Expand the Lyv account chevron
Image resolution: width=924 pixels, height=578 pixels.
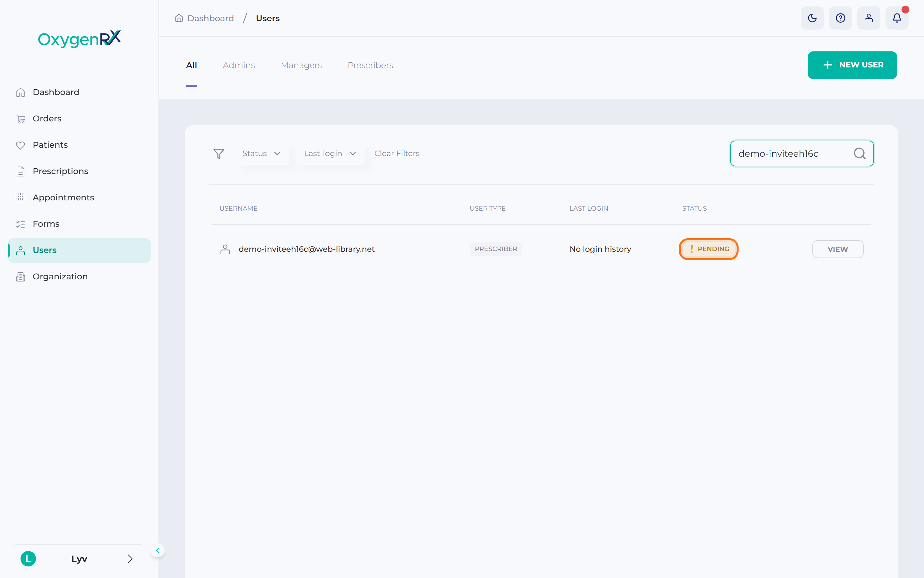point(130,559)
